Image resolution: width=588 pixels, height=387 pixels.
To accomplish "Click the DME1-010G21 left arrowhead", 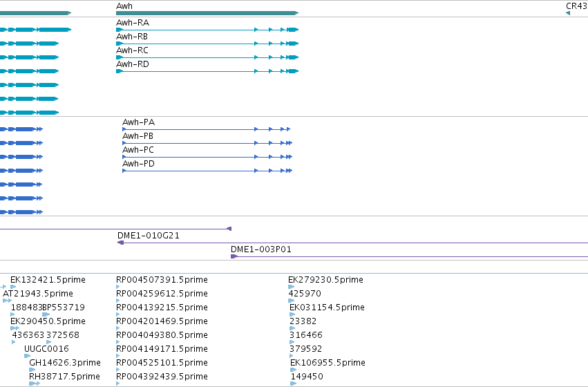I will coord(121,243).
